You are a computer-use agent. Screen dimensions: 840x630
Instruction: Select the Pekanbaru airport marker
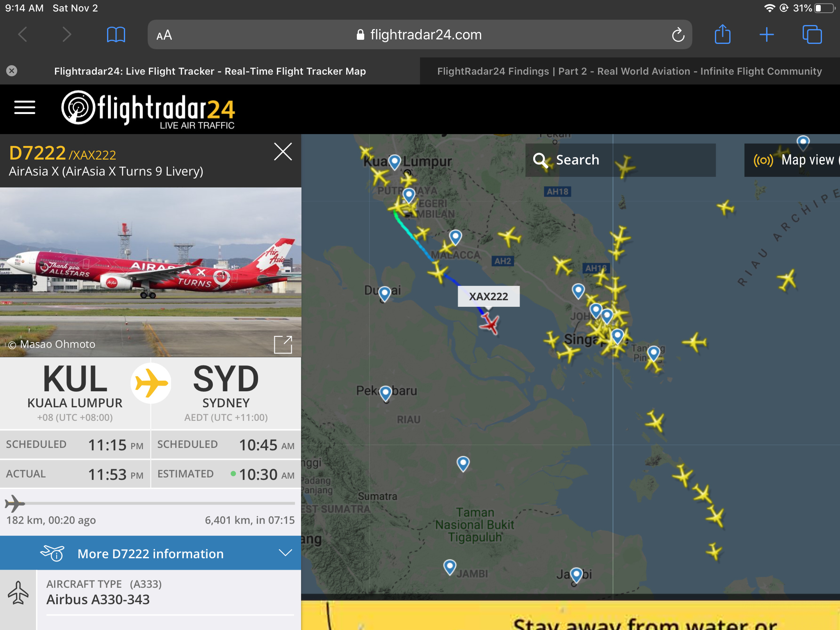pyautogui.click(x=386, y=393)
